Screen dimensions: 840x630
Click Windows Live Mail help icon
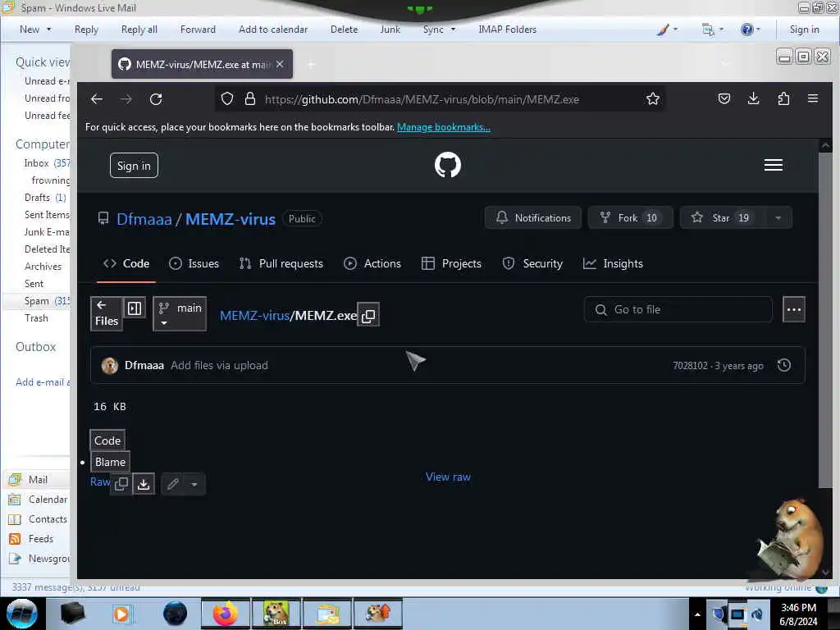746,30
